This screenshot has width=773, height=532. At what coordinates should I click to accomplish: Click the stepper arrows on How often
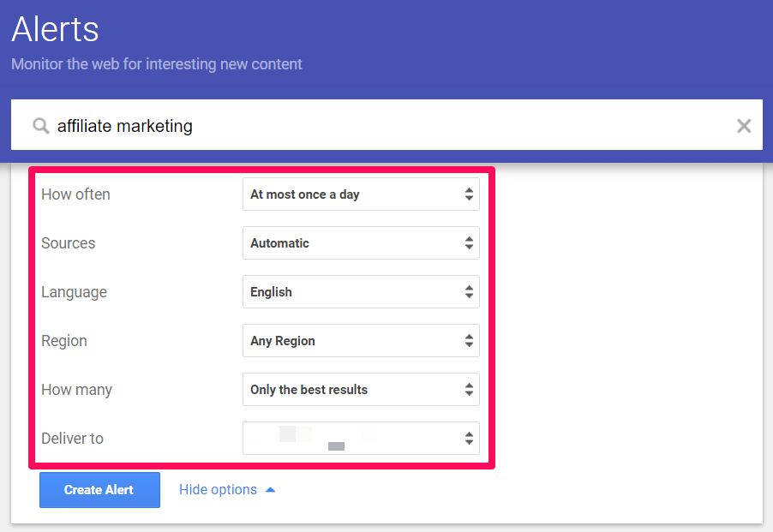[469, 194]
